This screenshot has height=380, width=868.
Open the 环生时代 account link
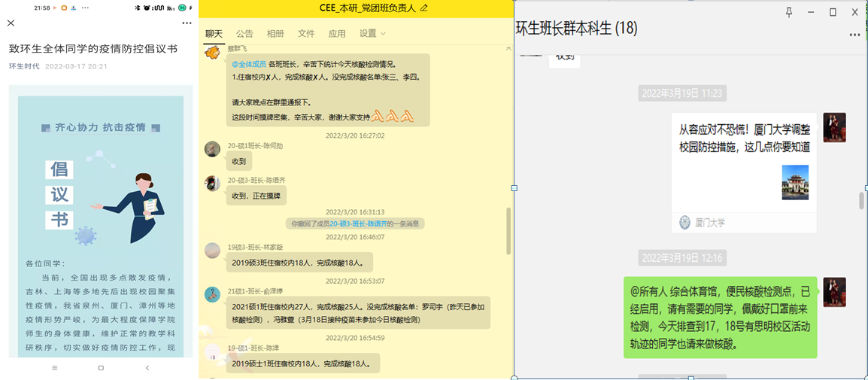pyautogui.click(x=24, y=66)
